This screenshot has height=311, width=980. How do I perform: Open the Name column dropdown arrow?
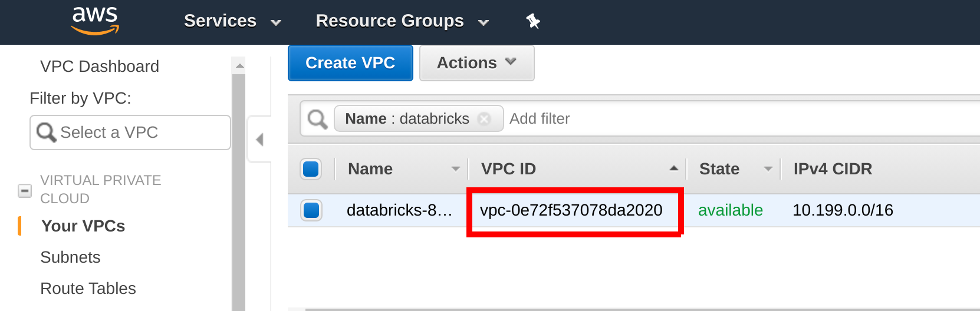tap(455, 169)
